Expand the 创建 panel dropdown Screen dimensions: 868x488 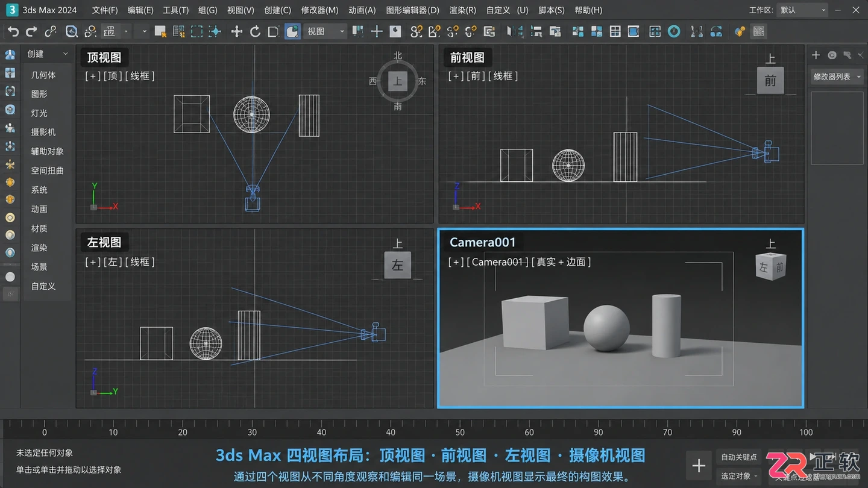[48, 54]
